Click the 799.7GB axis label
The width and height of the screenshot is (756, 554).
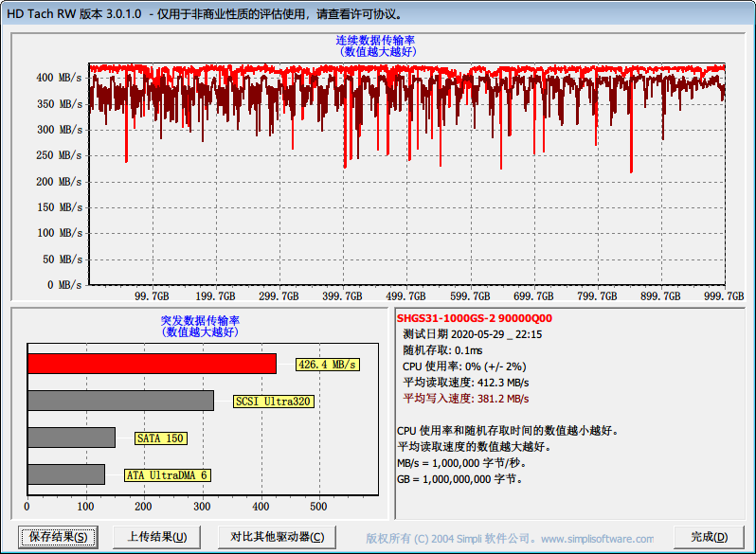[597, 296]
